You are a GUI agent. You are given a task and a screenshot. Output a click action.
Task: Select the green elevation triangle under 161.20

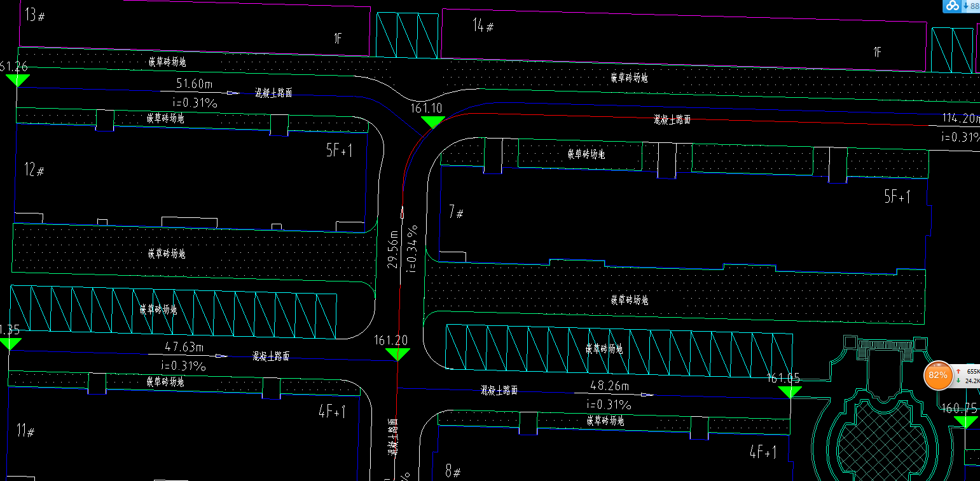[397, 355]
